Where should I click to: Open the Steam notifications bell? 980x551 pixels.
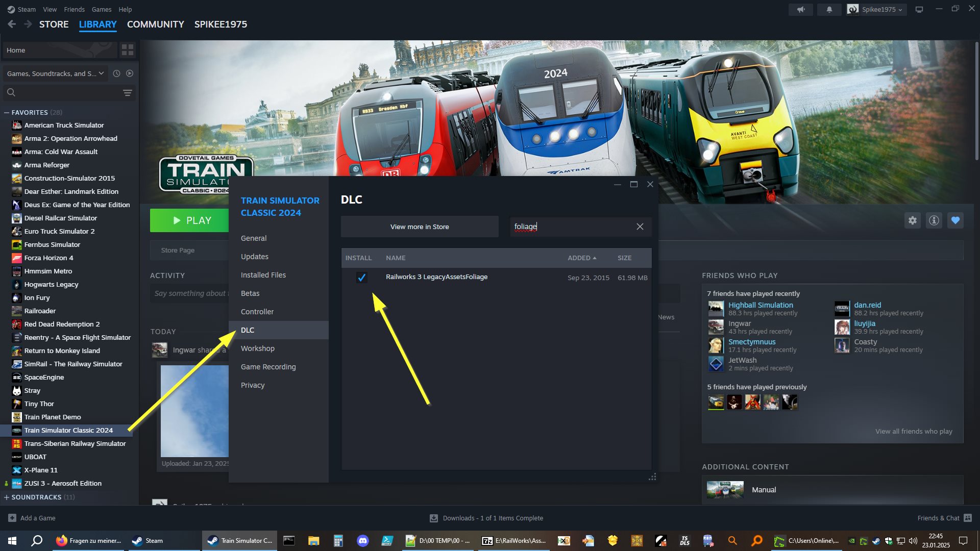tap(829, 10)
